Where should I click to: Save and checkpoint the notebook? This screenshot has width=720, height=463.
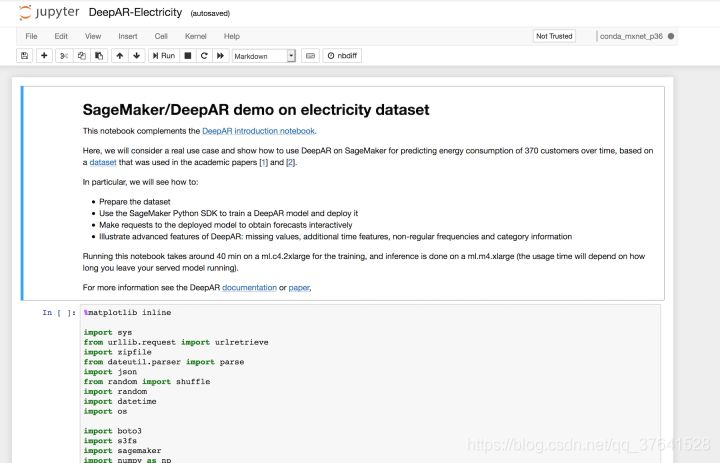click(x=24, y=56)
